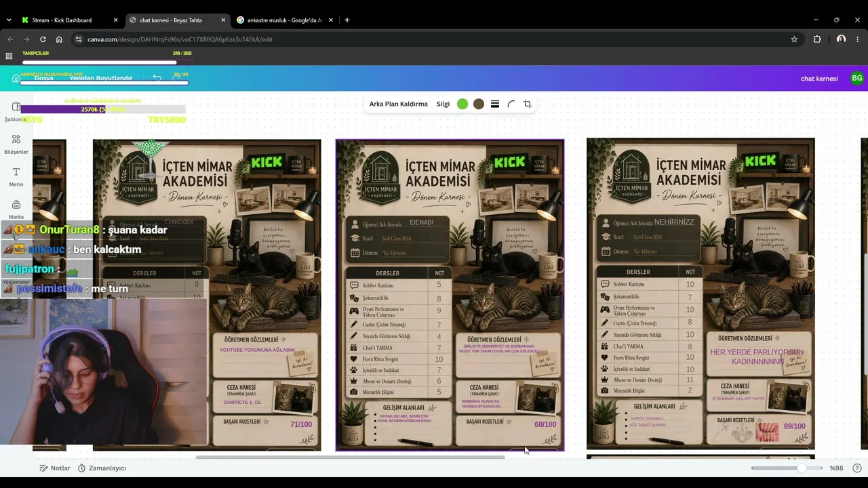Pick the brown color swatch
Screen dimensions: 868x488
479,104
